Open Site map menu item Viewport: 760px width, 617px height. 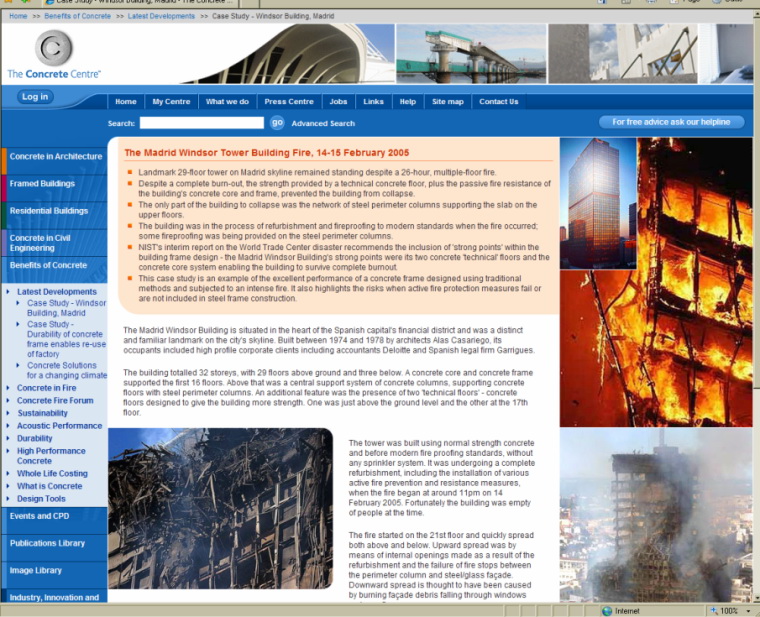448,102
